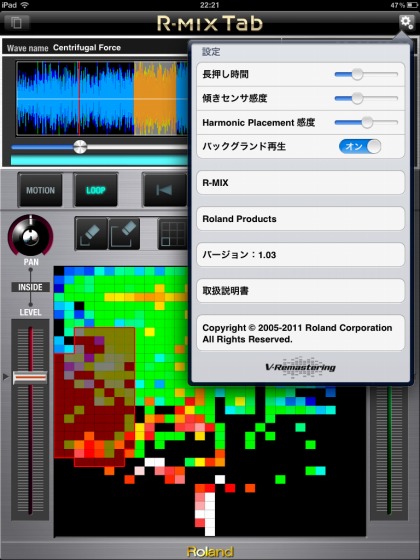The image size is (420, 560).
Task: Adjust the 傾きセンサ感度 slider
Action: [x=366, y=99]
